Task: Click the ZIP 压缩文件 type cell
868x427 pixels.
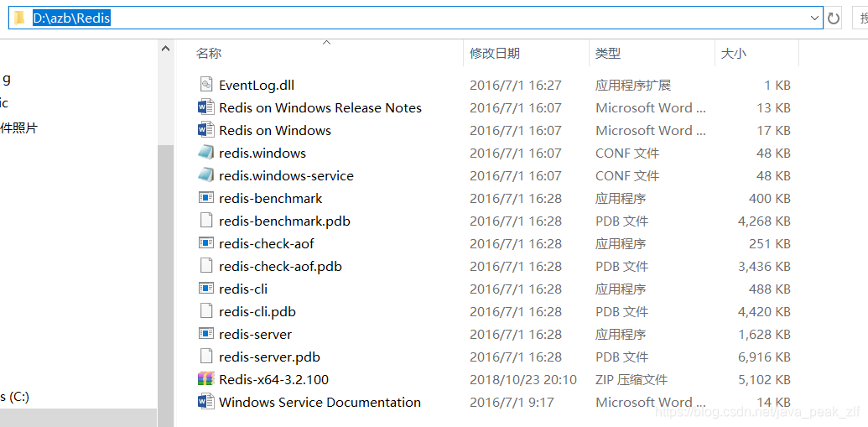Action: pyautogui.click(x=632, y=380)
